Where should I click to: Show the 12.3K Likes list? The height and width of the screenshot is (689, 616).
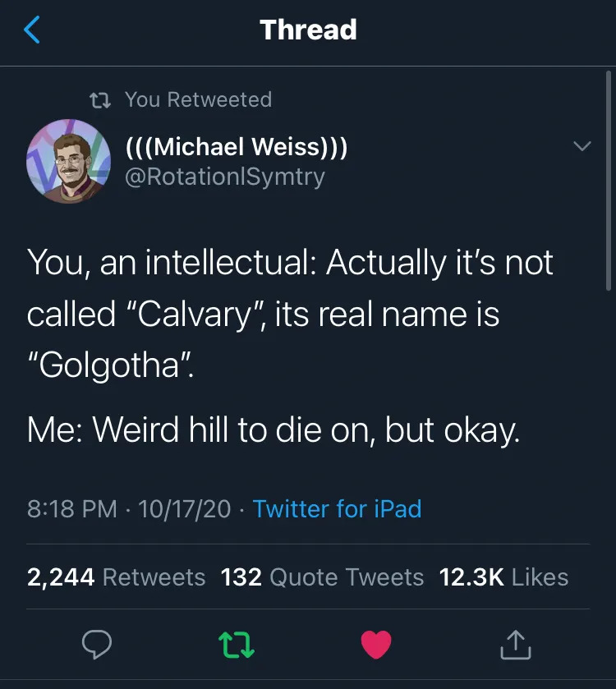[x=503, y=576]
